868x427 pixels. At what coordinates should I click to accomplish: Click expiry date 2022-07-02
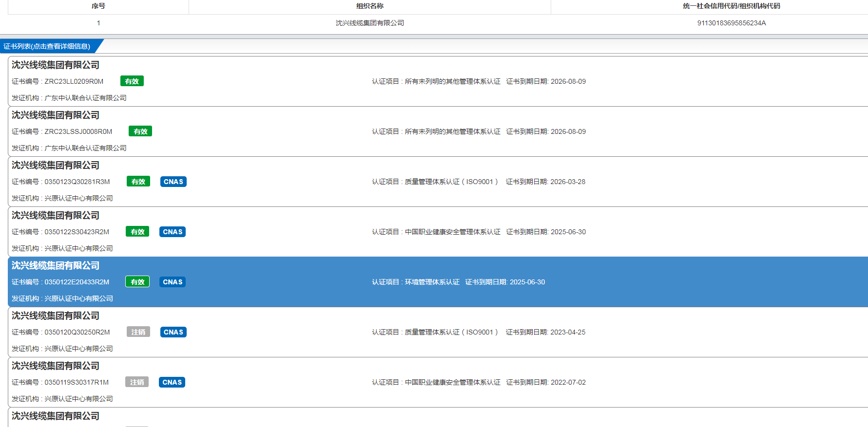pos(568,382)
